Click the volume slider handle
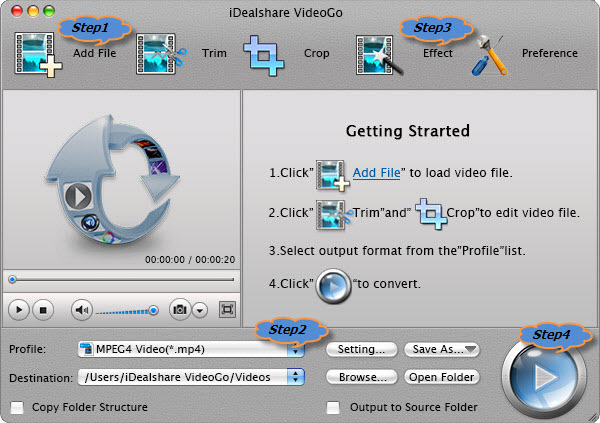The image size is (600, 423). [x=153, y=310]
